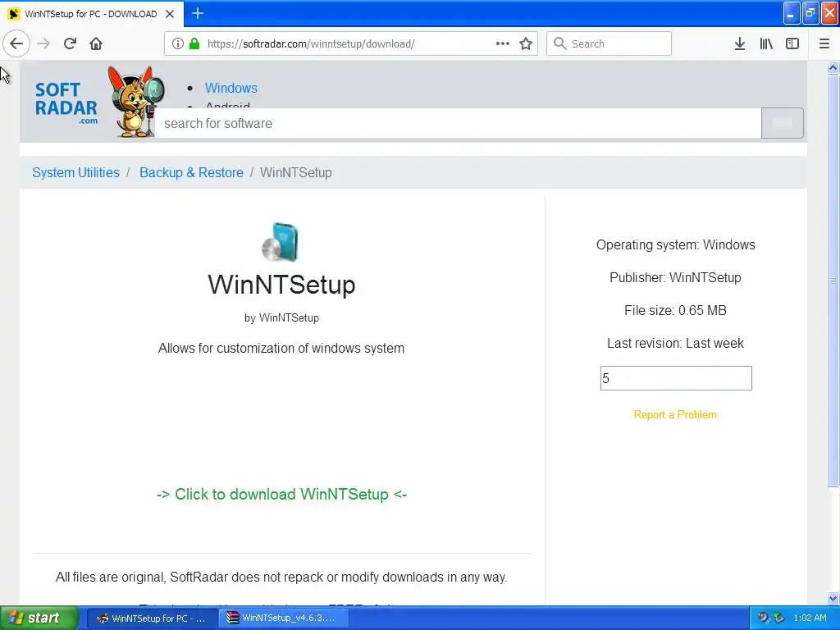The width and height of the screenshot is (840, 630).
Task: Click scrollbar down arrow
Action: tap(833, 598)
